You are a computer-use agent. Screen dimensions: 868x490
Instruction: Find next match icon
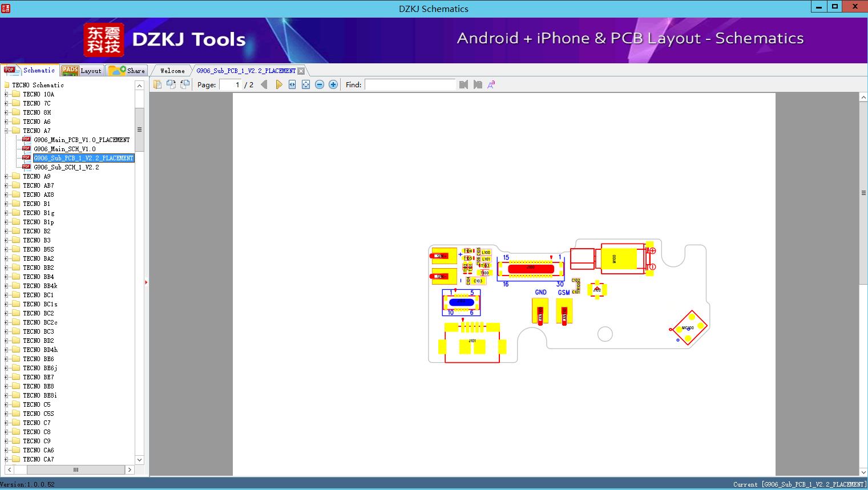[x=478, y=84]
